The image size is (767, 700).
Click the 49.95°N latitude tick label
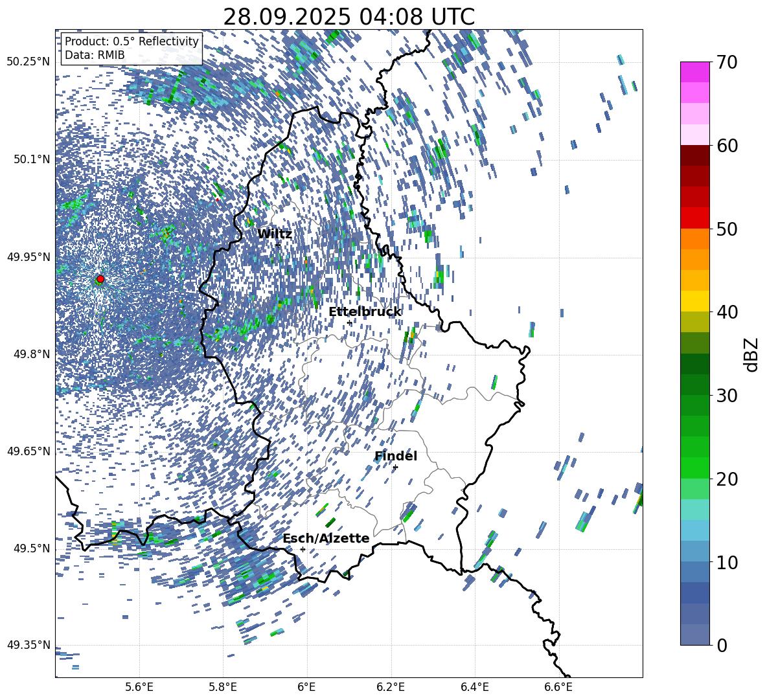[x=29, y=256]
